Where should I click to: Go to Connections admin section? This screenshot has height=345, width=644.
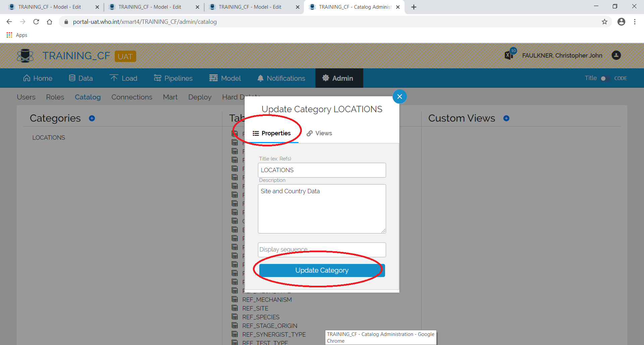coord(132,97)
